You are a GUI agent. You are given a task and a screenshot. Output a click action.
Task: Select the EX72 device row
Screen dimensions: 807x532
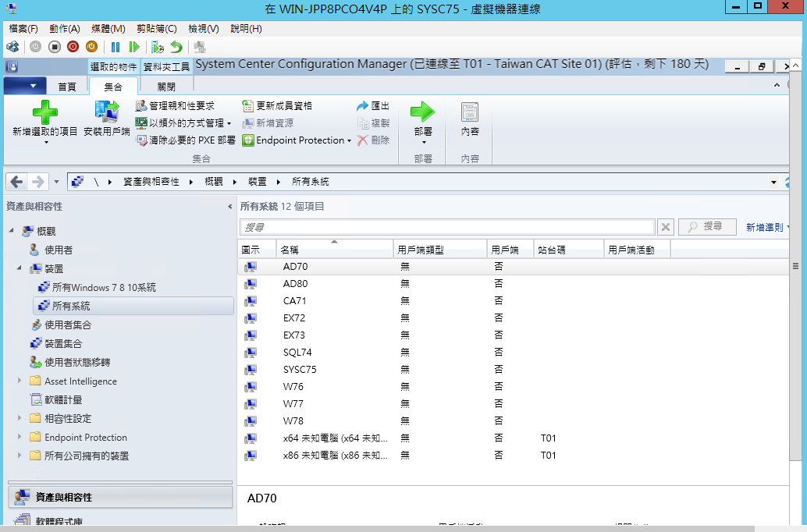[513, 318]
